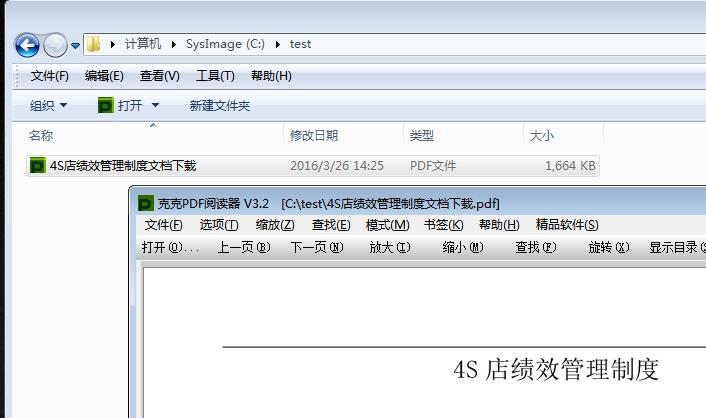Click 查找(F) toolbar button
Image resolution: width=706 pixels, height=418 pixels.
coord(536,247)
